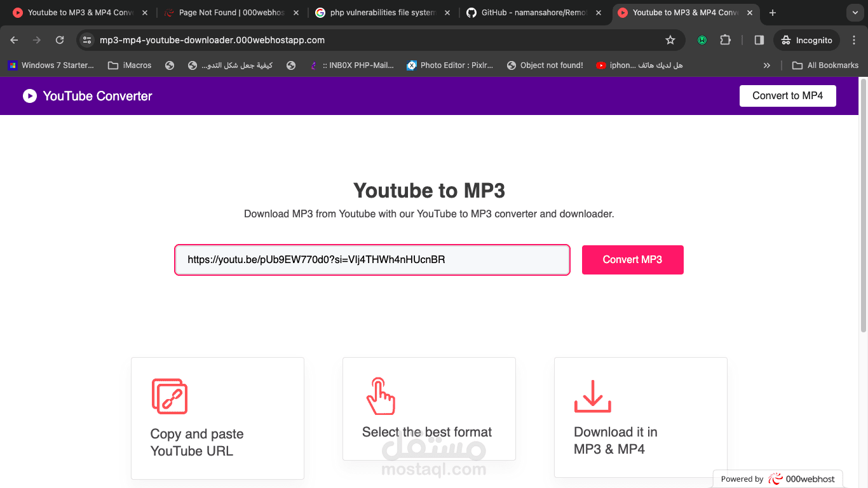This screenshot has width=868, height=488.
Task: Click the unnamed globe bookmark after iMacros
Action: pyautogui.click(x=170, y=65)
